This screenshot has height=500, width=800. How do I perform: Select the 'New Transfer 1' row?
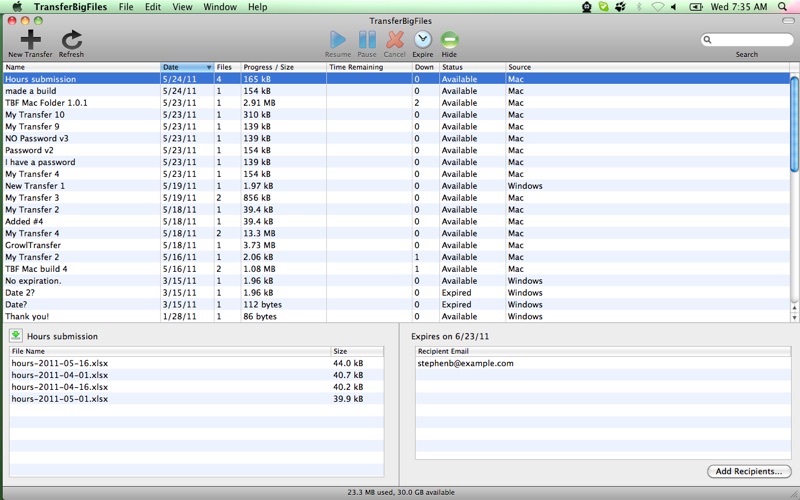pos(396,186)
